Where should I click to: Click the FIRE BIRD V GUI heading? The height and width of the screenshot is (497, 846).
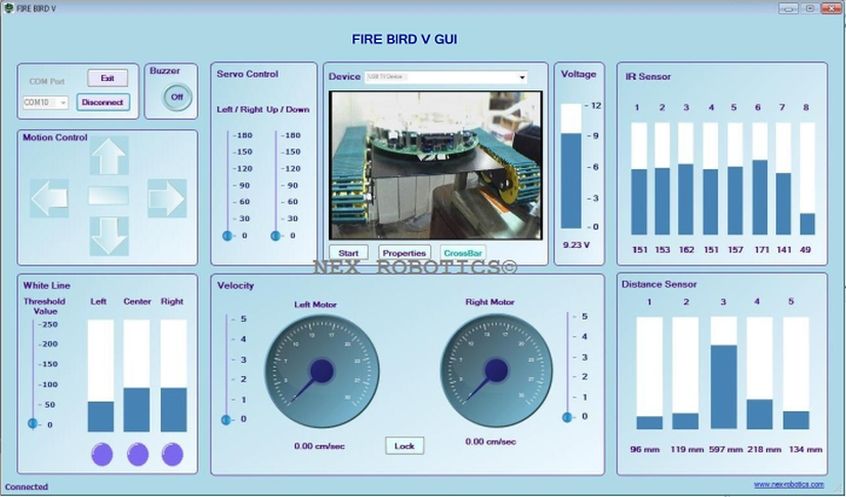[405, 39]
